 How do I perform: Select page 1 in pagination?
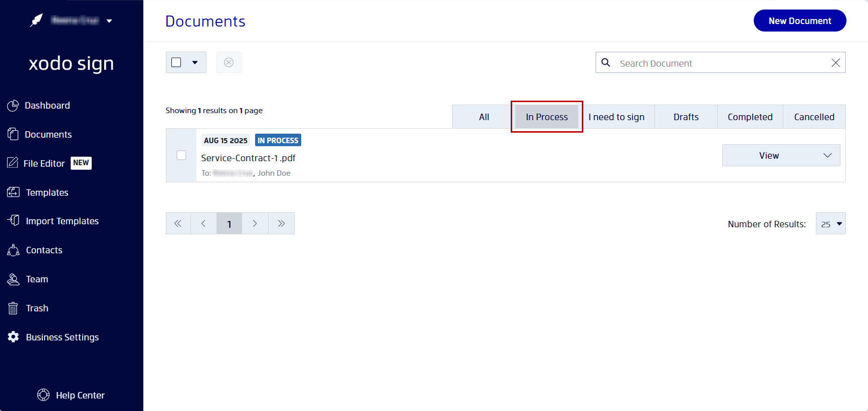coord(229,223)
